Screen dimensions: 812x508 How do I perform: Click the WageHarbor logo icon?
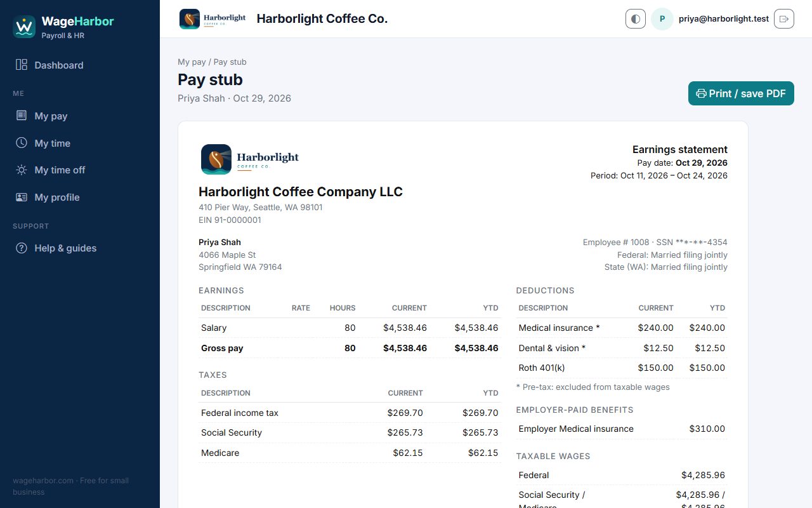tap(24, 27)
